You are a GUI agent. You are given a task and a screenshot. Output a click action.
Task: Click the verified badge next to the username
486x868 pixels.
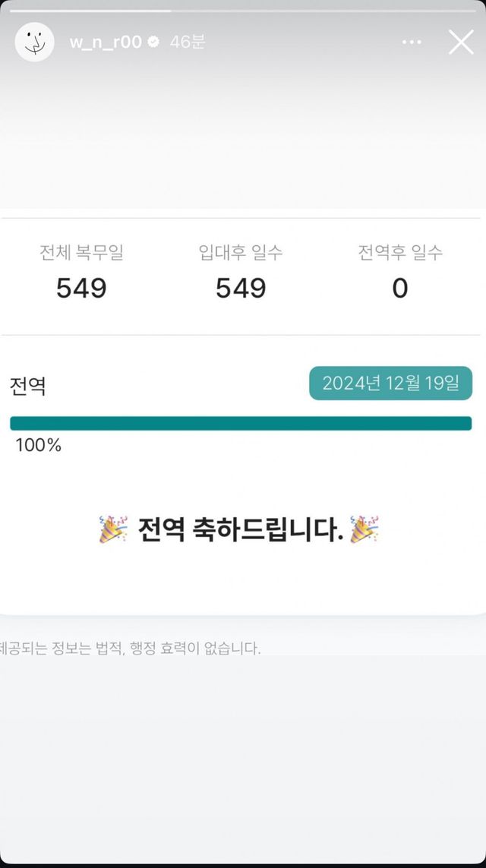click(x=153, y=43)
